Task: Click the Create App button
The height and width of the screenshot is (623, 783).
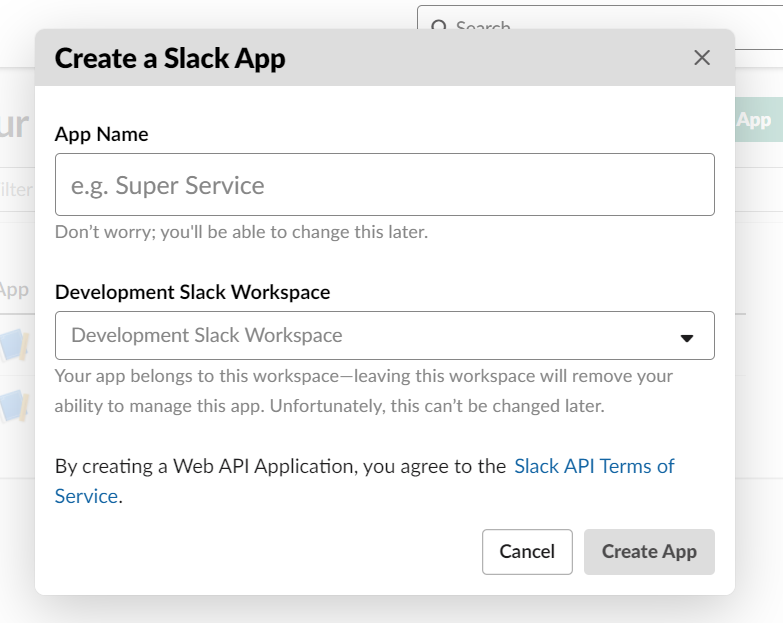Action: (x=649, y=552)
